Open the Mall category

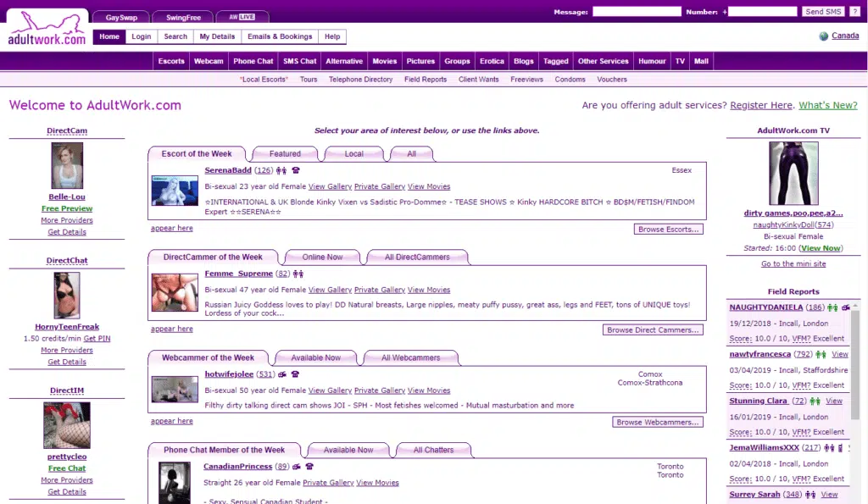pyautogui.click(x=701, y=61)
